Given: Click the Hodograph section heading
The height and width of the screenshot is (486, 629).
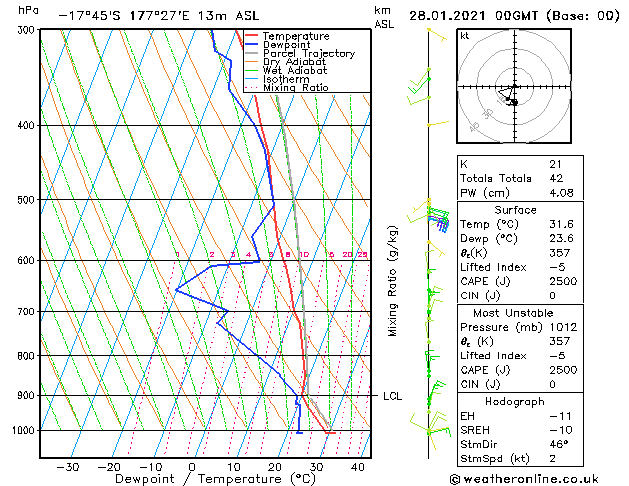Looking at the screenshot, I should [515, 401].
